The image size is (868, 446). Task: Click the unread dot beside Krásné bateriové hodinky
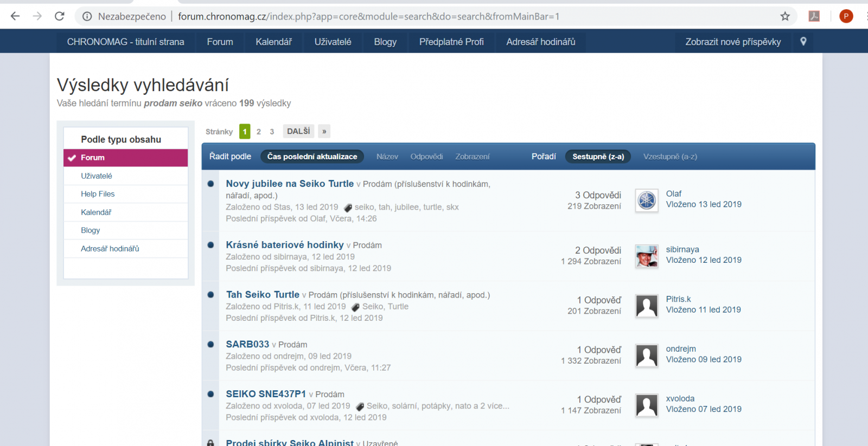(210, 245)
